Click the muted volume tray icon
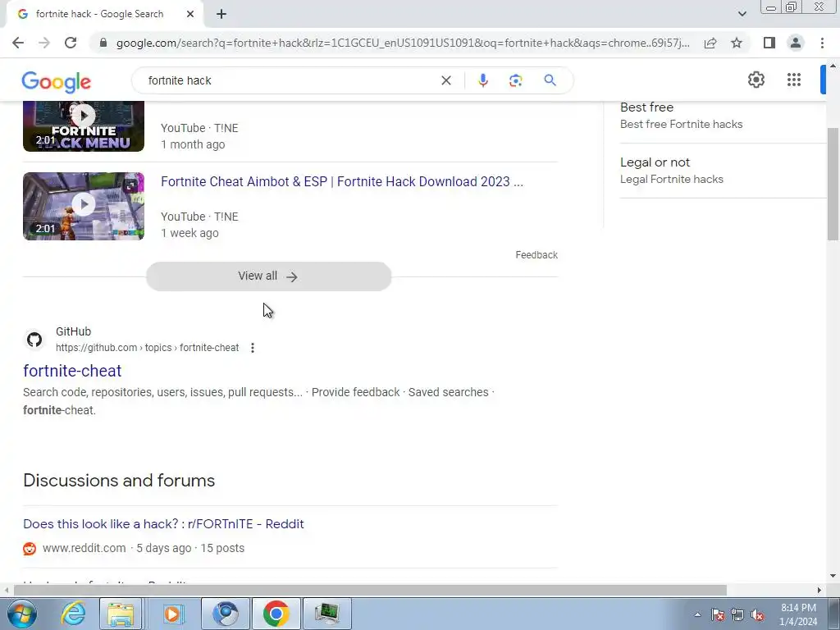The width and height of the screenshot is (840, 630). click(x=757, y=615)
